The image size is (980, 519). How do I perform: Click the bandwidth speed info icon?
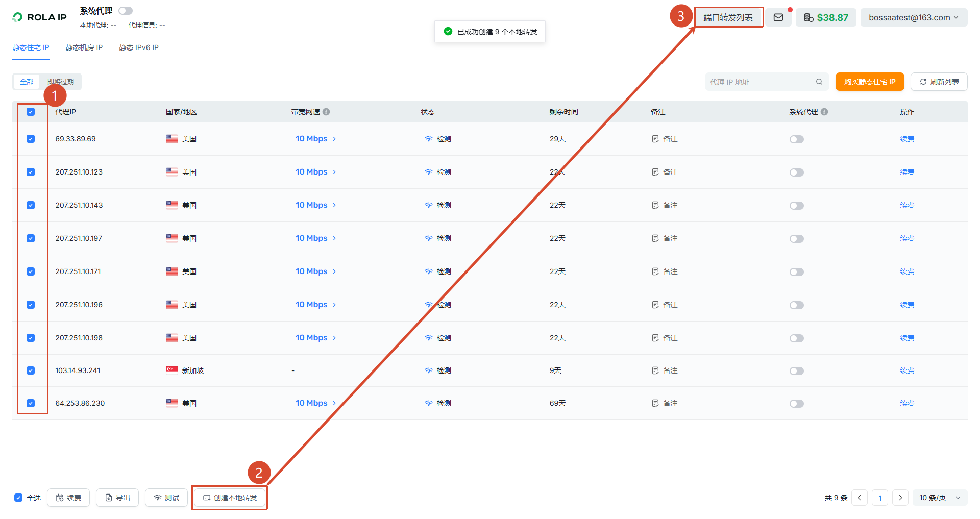click(x=326, y=112)
